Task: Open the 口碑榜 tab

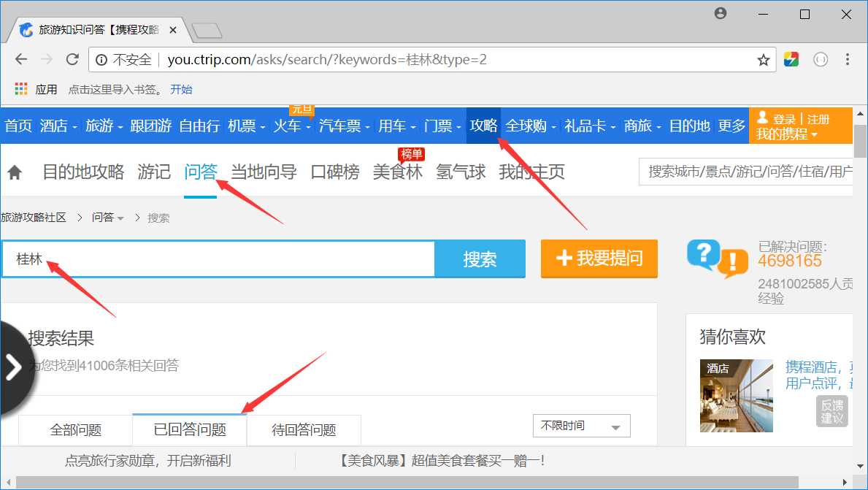Action: tap(335, 172)
